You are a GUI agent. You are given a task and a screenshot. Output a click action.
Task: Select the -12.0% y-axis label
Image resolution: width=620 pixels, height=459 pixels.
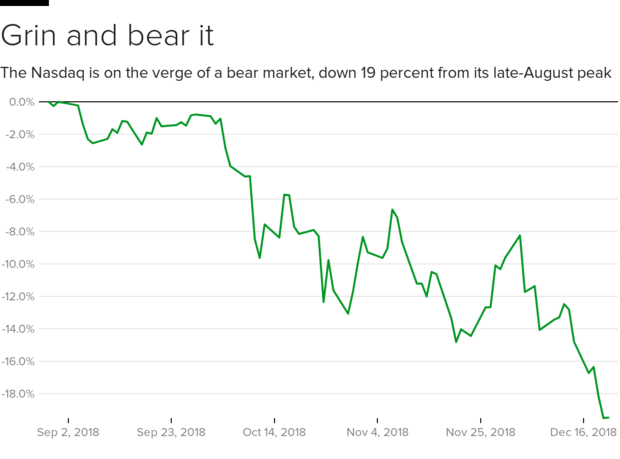17,297
